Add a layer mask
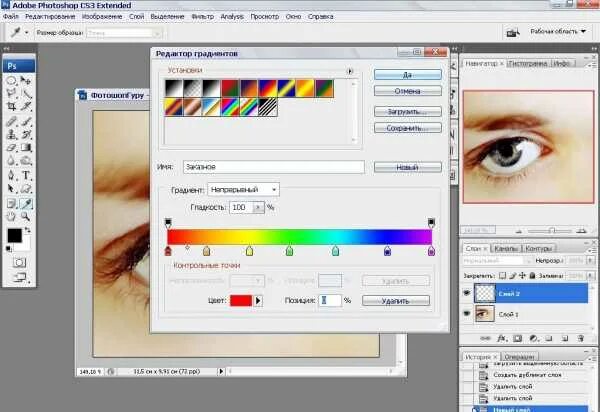 coord(517,338)
